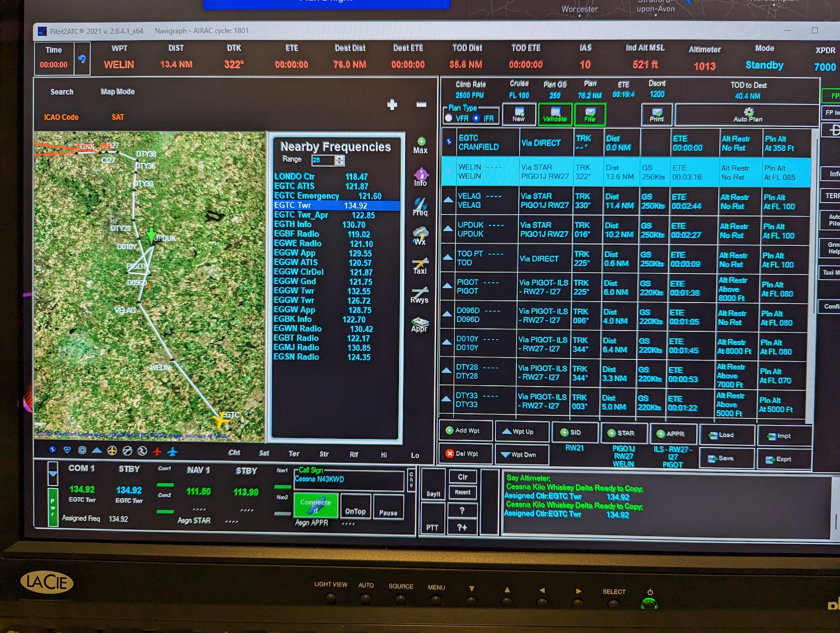Move waypoint down with Wpt Dwn
Viewport: 840px width, 633px height.
(522, 455)
